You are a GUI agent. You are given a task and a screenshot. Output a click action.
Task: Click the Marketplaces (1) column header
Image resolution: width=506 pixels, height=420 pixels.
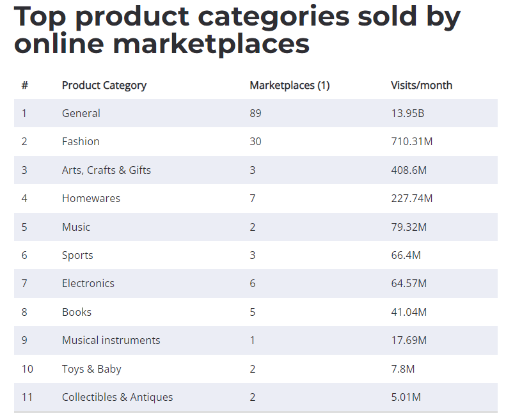pyautogui.click(x=290, y=86)
